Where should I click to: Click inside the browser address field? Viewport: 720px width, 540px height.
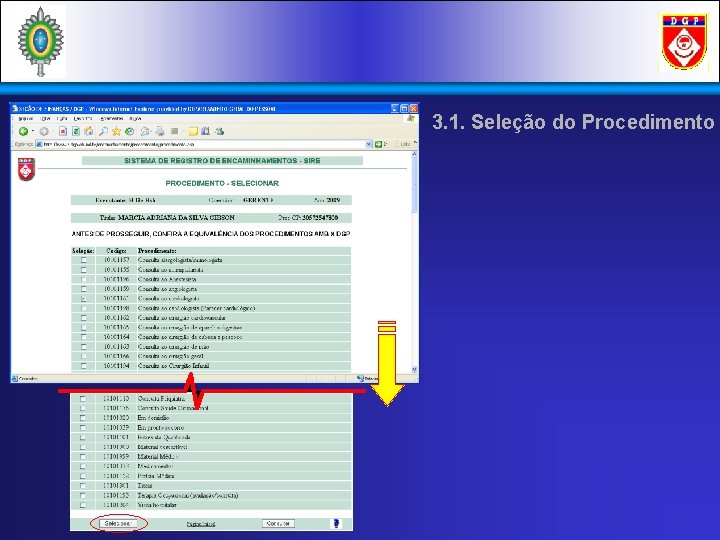pos(202,144)
